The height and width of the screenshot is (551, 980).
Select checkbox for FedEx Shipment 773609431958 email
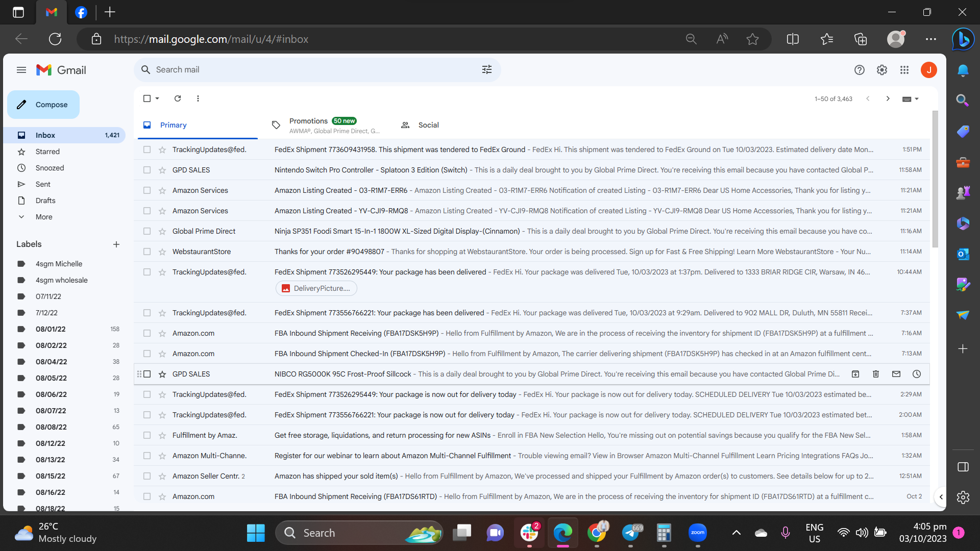coord(147,149)
